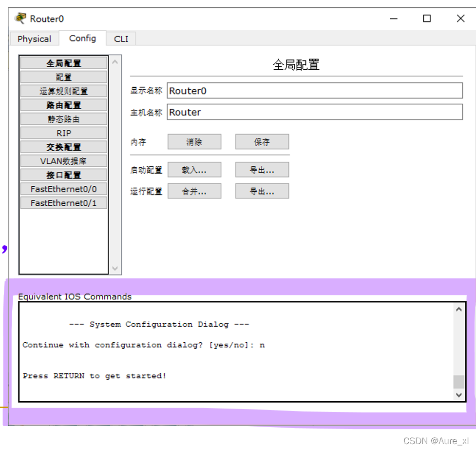Click 导出... in the 启动配置 row
The image size is (476, 450).
[262, 170]
